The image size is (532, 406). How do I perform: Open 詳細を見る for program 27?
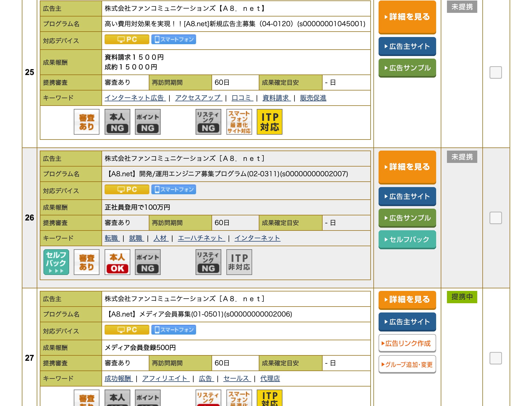[407, 300]
